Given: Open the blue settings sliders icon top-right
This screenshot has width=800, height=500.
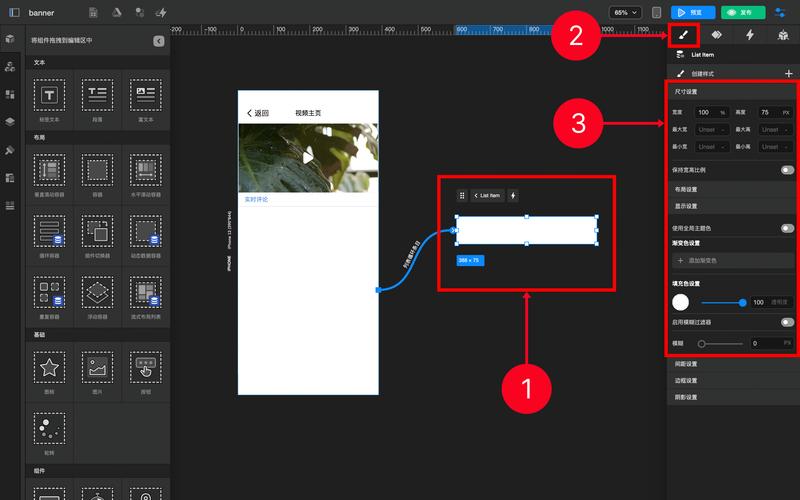Looking at the screenshot, I should (x=780, y=12).
